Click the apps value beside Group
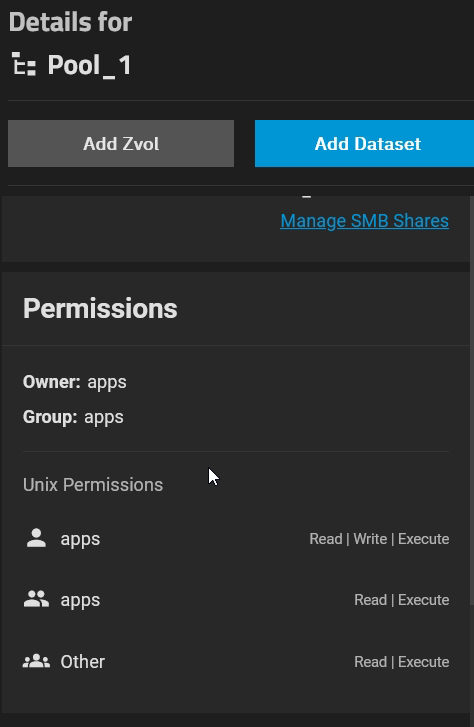 coord(104,417)
